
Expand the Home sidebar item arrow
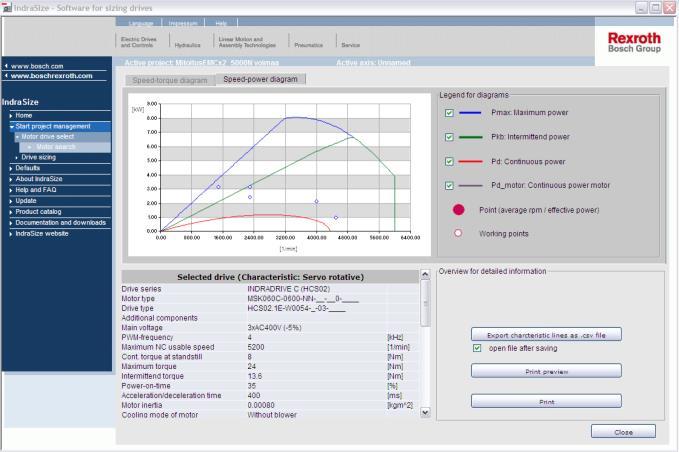pyautogui.click(x=11, y=116)
